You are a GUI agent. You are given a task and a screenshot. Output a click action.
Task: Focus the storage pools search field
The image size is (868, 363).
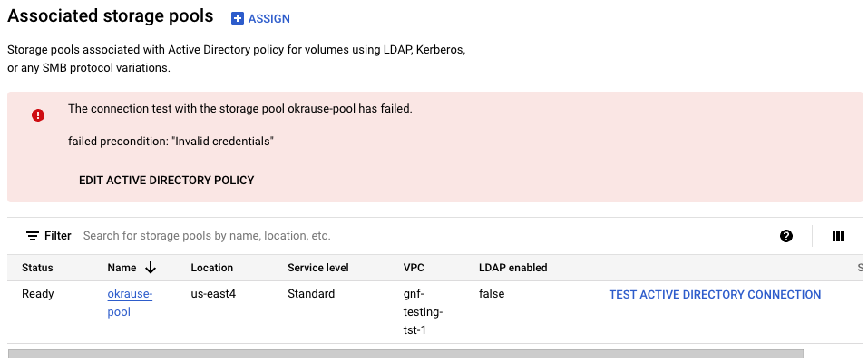coord(363,236)
